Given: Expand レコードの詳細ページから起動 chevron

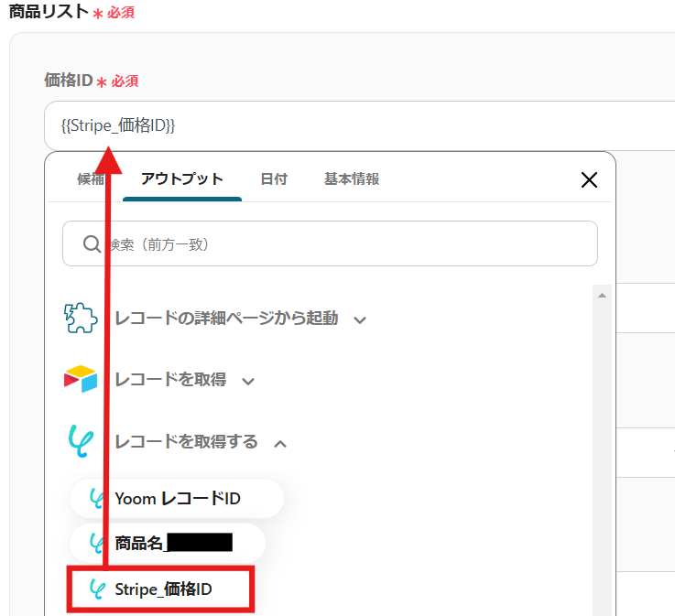Looking at the screenshot, I should tap(360, 319).
